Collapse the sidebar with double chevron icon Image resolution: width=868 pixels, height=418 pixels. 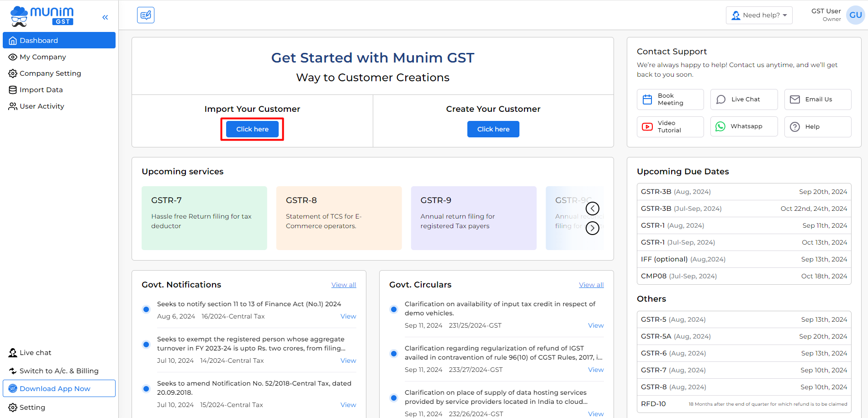coord(105,17)
